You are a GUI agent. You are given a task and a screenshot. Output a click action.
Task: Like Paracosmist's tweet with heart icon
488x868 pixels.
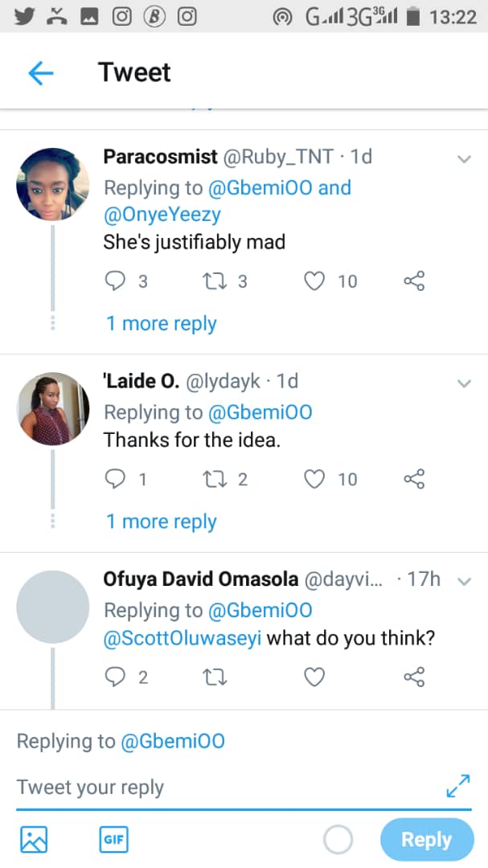coord(315,280)
